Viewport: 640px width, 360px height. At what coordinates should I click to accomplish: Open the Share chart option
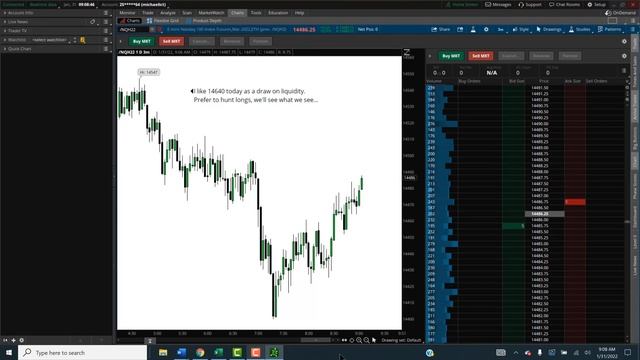tap(441, 29)
